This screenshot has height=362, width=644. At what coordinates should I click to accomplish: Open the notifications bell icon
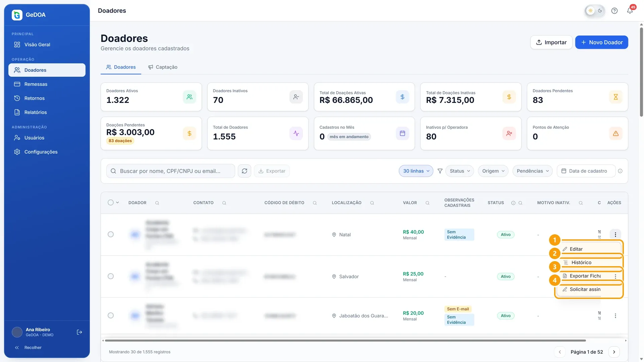pyautogui.click(x=630, y=11)
